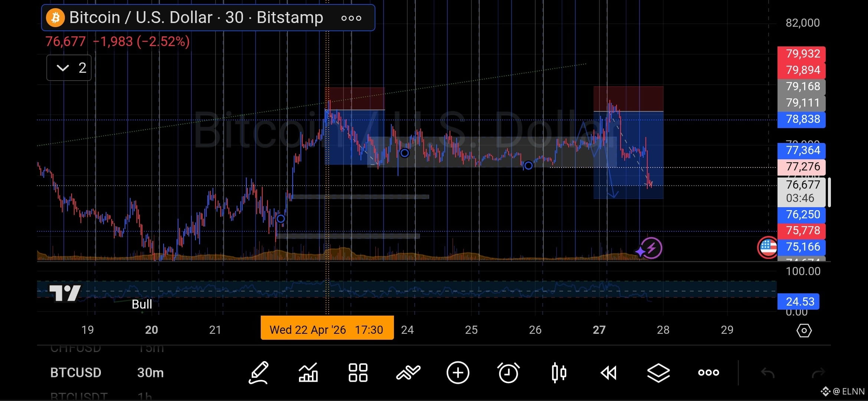Tap the 76,250 blue price label
The height and width of the screenshot is (401, 868).
[x=802, y=215]
